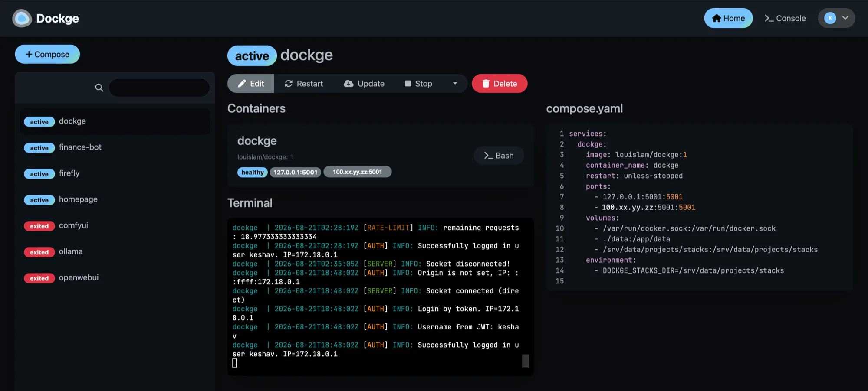Click the DOCKGE_STACKS_DIR environment line
Screen dimensions: 868x391
click(689, 270)
